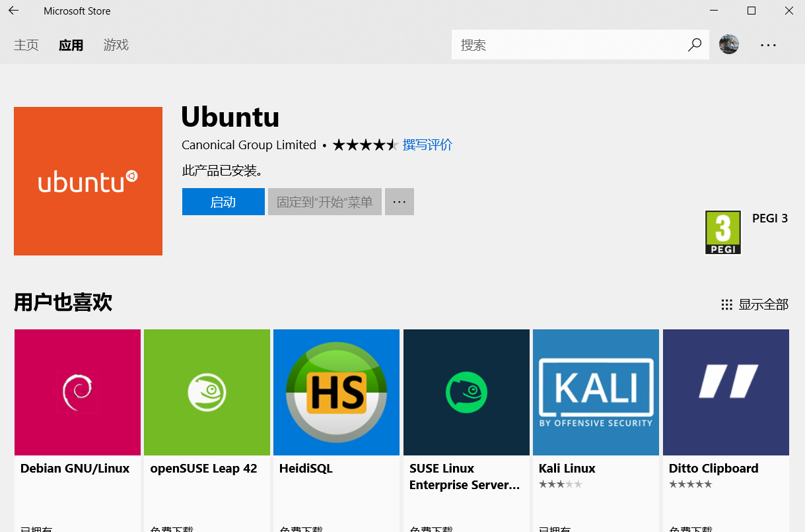Click the SUSE Linux Enterprise Server title text

(465, 477)
